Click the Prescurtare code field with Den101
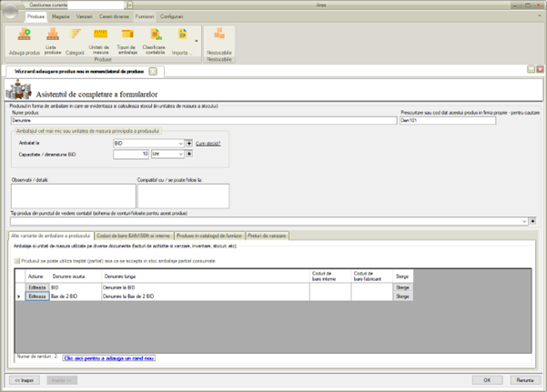 (x=448, y=120)
